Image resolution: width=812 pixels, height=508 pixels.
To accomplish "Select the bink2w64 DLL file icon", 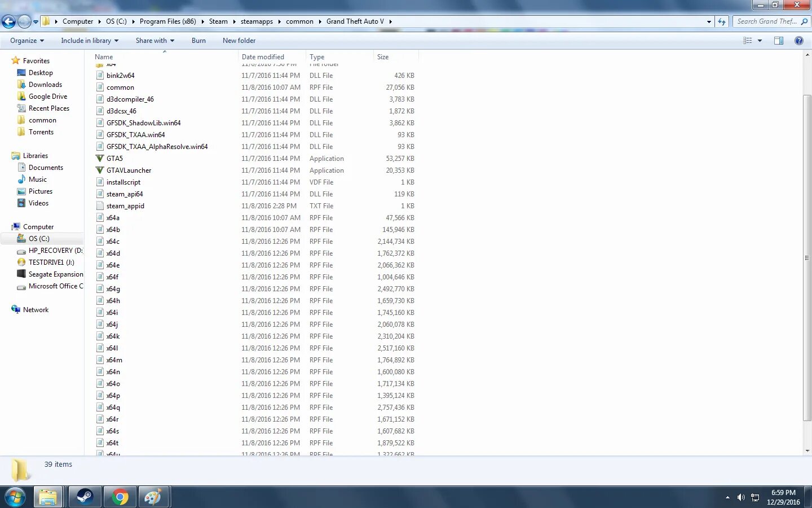I will [x=100, y=76].
